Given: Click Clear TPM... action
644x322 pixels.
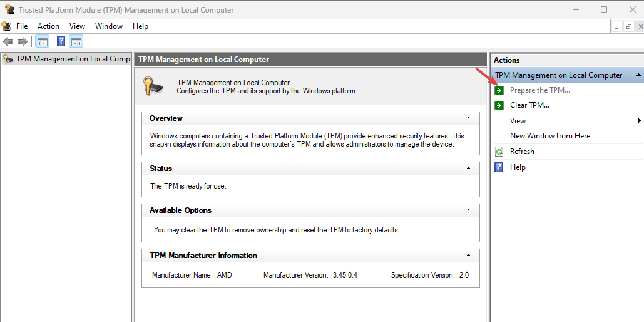Looking at the screenshot, I should click(x=530, y=105).
